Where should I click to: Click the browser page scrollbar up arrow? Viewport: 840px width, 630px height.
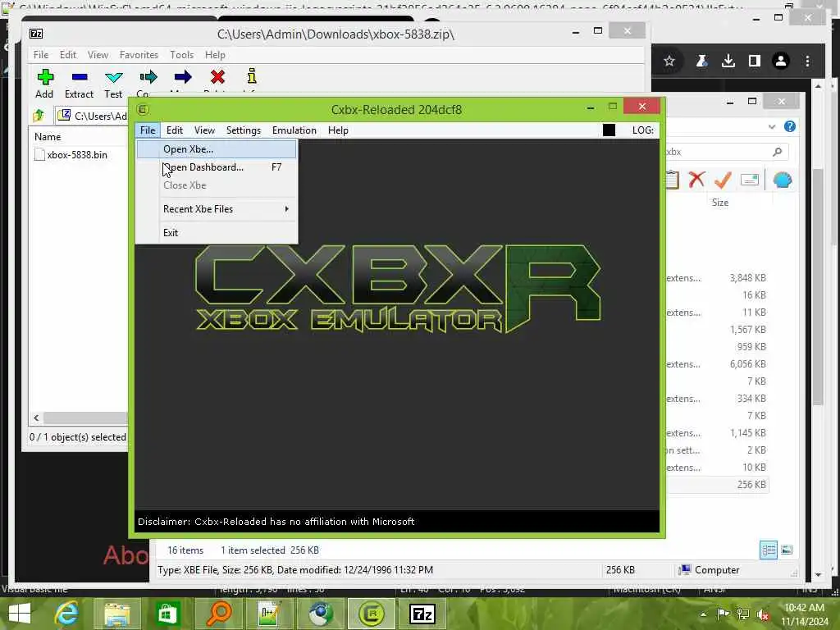pyautogui.click(x=818, y=85)
